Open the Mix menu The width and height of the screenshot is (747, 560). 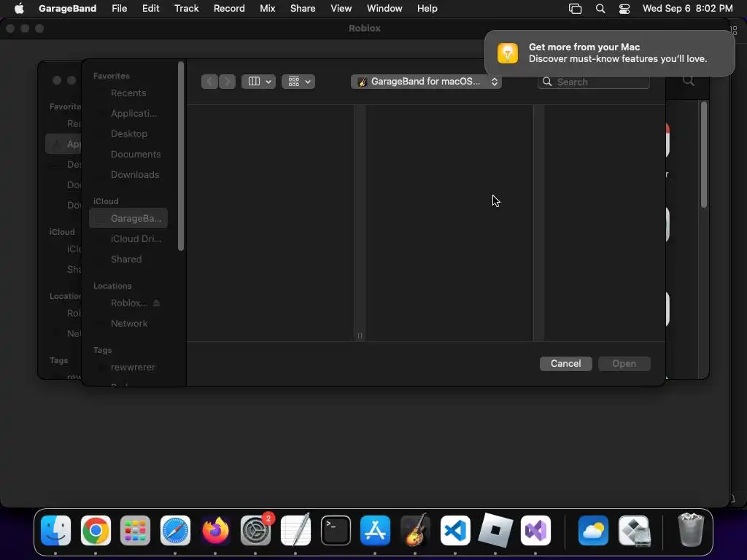click(x=267, y=8)
